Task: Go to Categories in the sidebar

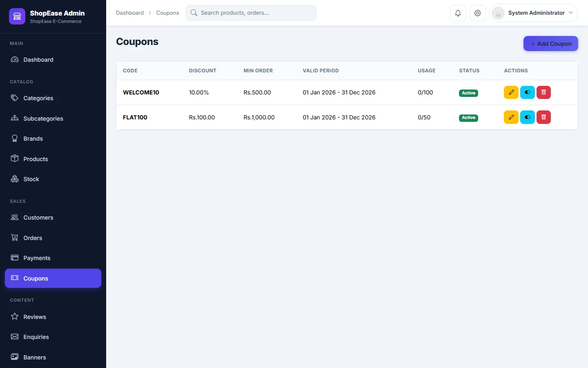Action: click(x=53, y=98)
